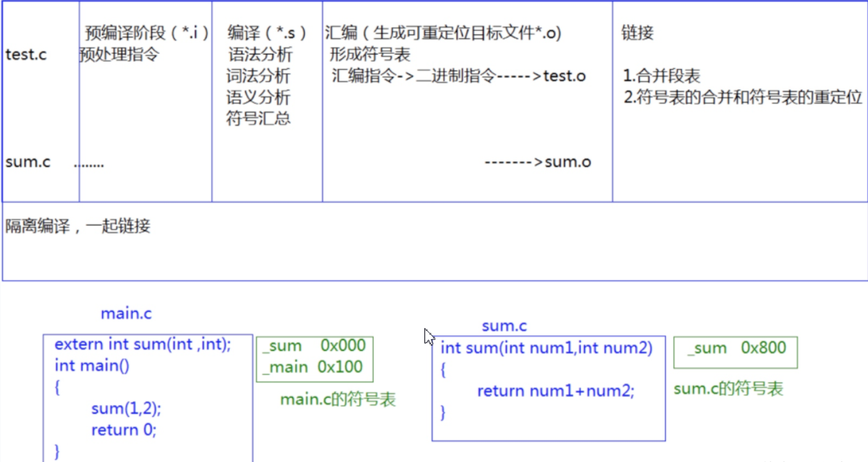Image resolution: width=868 pixels, height=462 pixels.
Task: Select the '汇编（生成可重定位目标文件*.o)' heading
Action: pyautogui.click(x=443, y=33)
